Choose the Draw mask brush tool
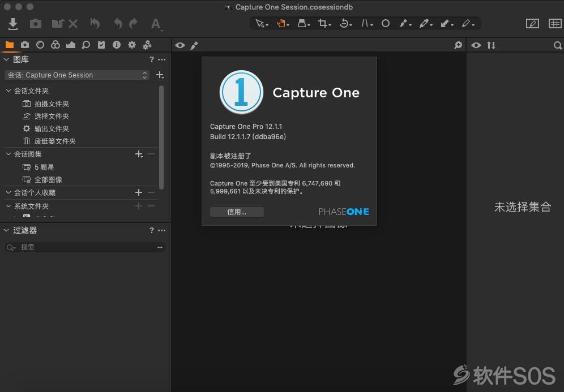 pos(405,24)
